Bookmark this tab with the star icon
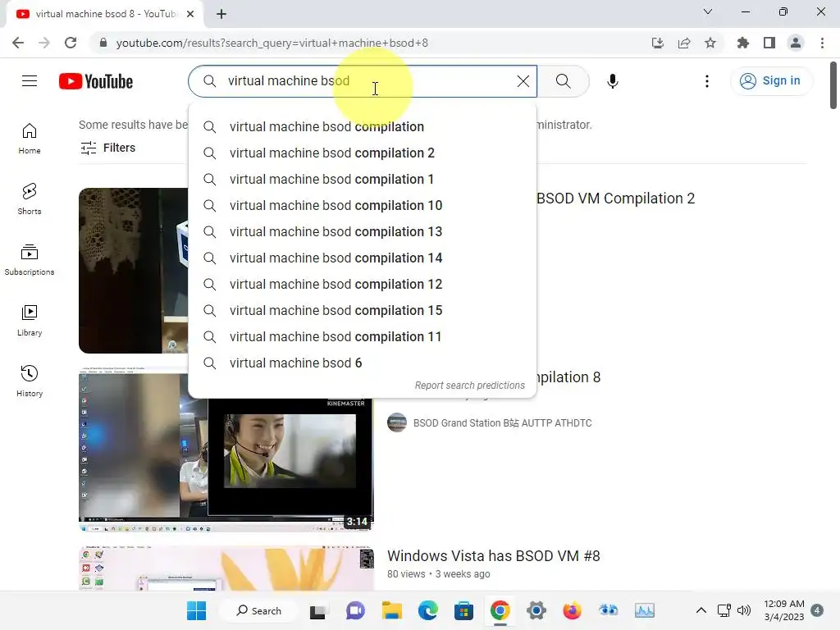Screen dimensions: 840x630 pos(710,43)
